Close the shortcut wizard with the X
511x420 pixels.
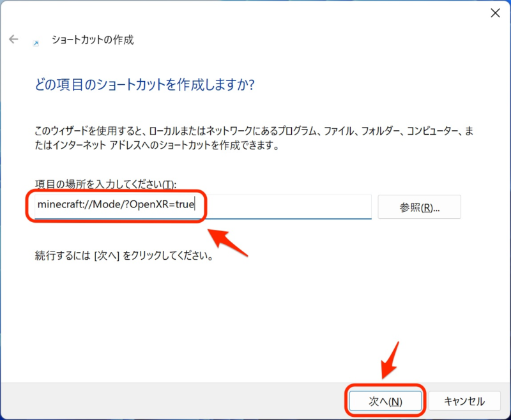coord(496,13)
